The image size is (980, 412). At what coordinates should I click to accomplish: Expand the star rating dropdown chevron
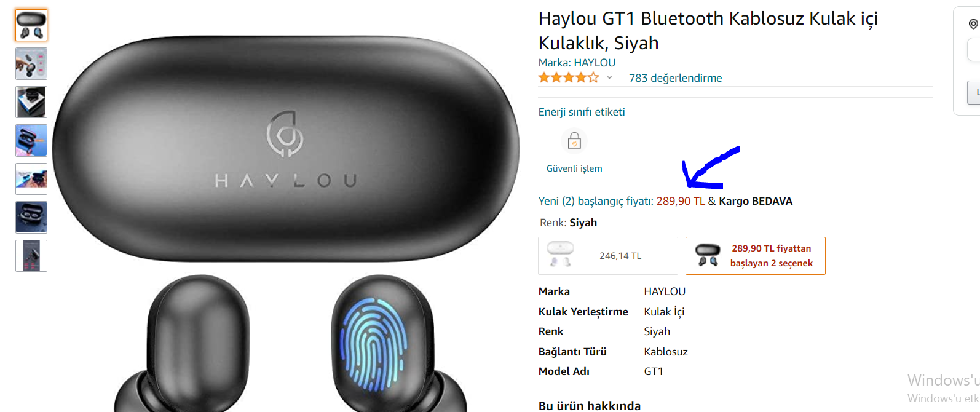coord(609,77)
